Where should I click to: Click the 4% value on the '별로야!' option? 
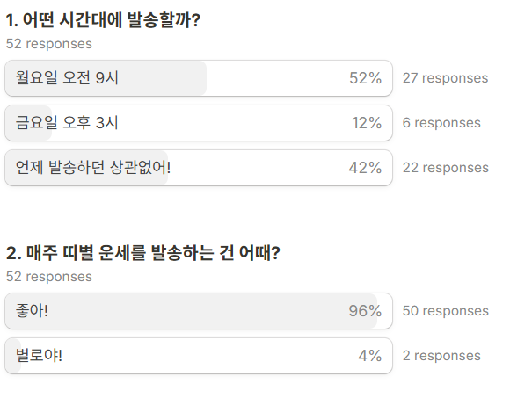369,356
